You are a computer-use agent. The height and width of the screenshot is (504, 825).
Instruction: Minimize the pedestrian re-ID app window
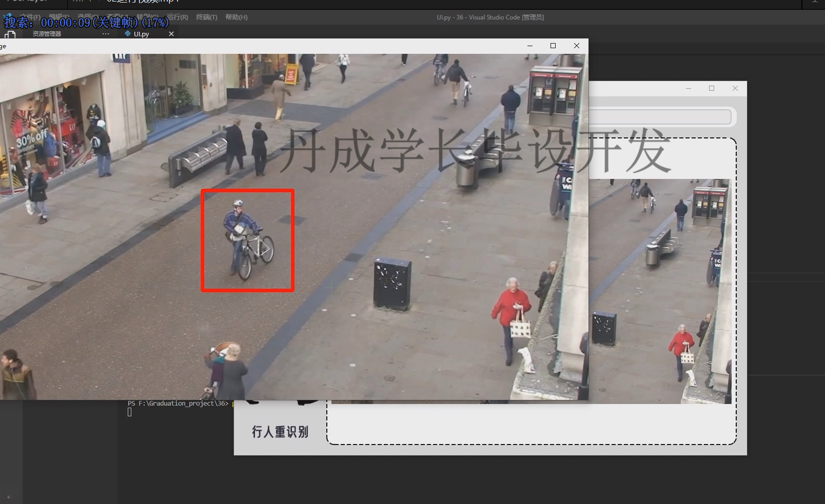[689, 88]
